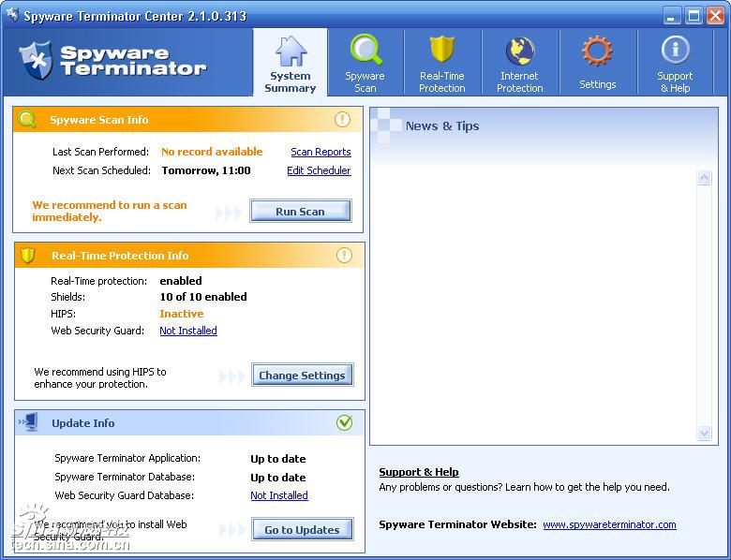
Task: Click 'Up to date' for Spyware Terminator Application
Action: pos(277,459)
